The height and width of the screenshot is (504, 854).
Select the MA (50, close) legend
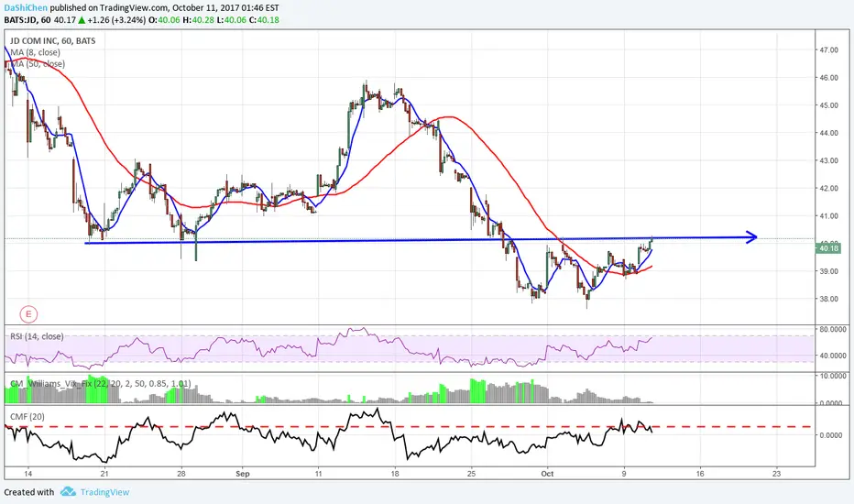click(x=38, y=64)
